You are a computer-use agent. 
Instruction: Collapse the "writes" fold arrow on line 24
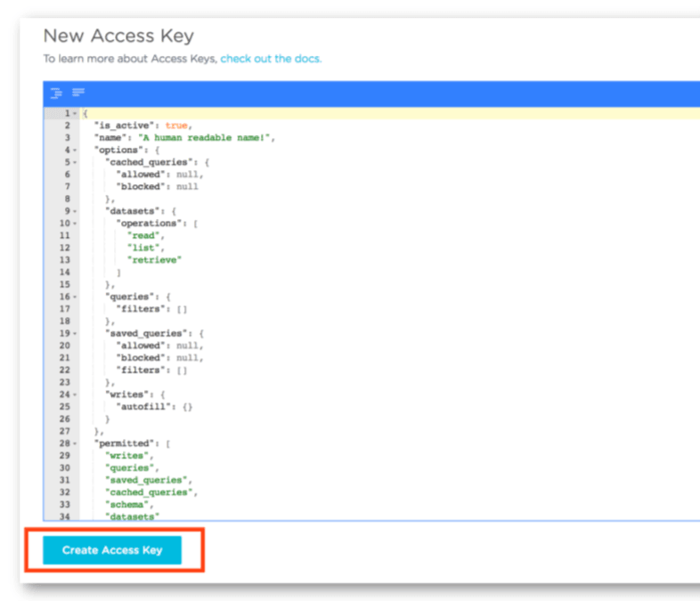75,394
